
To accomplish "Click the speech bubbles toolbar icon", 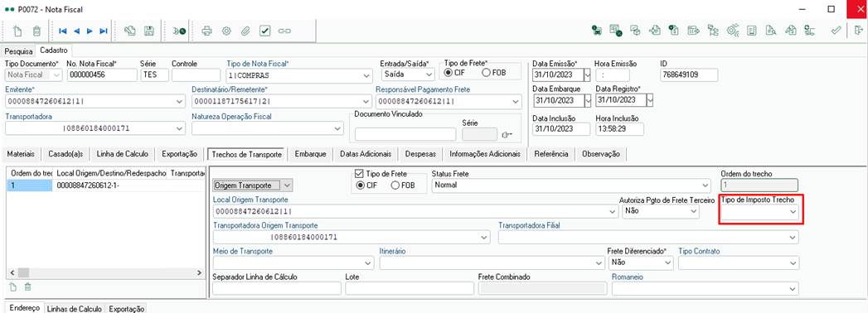I will point(636,31).
